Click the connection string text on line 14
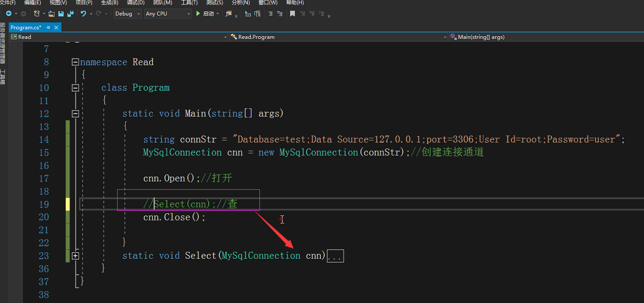This screenshot has height=303, width=644. pyautogui.click(x=428, y=139)
